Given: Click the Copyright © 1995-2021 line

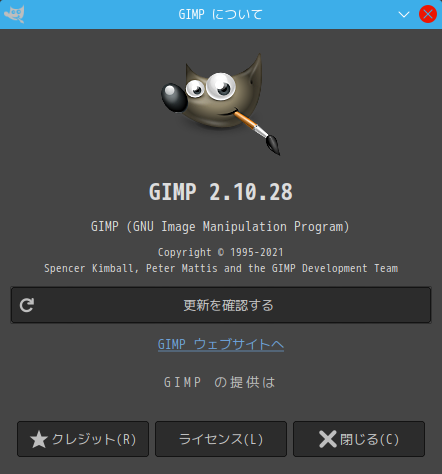Looking at the screenshot, I should tap(221, 252).
